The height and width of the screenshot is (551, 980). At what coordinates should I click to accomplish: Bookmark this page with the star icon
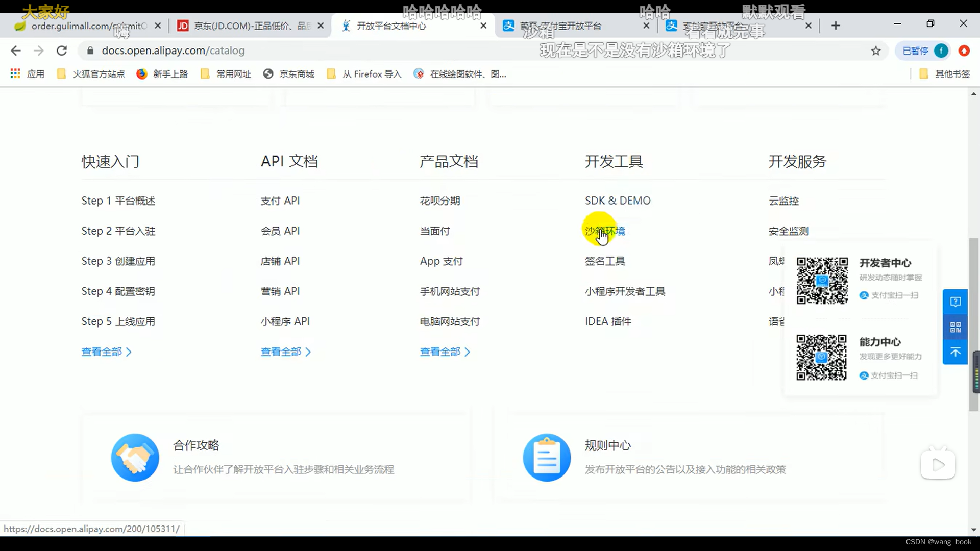click(x=876, y=51)
